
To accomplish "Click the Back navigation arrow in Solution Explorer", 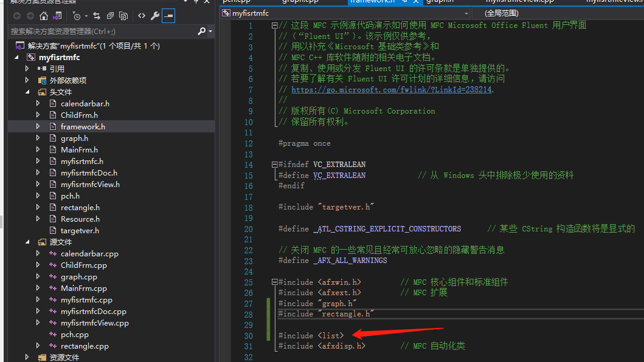I will click(x=17, y=16).
